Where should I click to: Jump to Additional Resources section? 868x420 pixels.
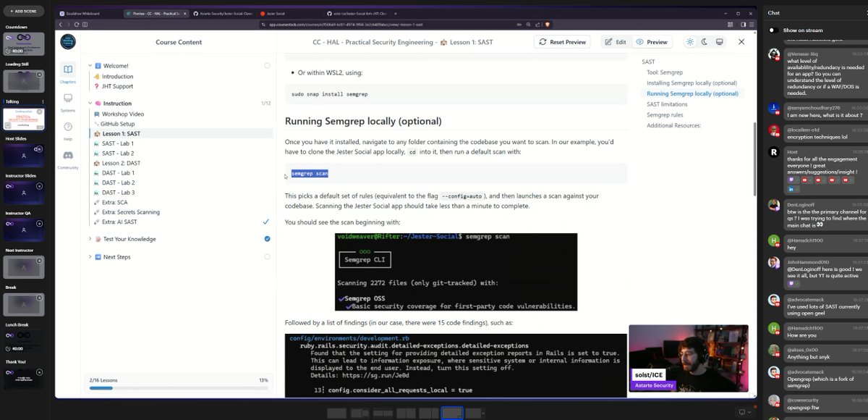point(673,125)
